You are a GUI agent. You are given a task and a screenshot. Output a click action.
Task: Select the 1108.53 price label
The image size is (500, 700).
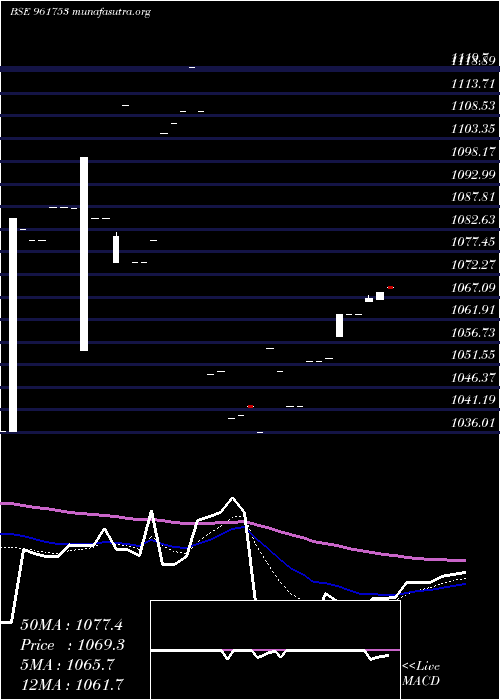(x=473, y=106)
